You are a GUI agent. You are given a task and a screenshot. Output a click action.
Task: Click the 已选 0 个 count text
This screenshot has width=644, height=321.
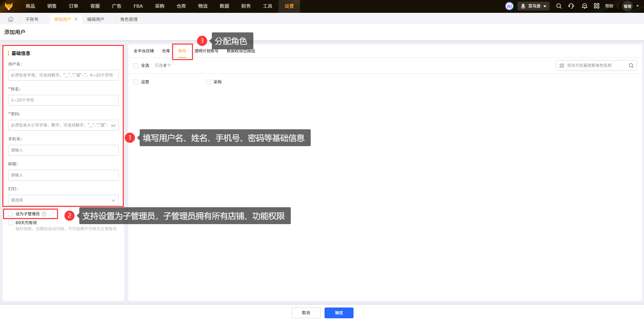click(x=163, y=65)
